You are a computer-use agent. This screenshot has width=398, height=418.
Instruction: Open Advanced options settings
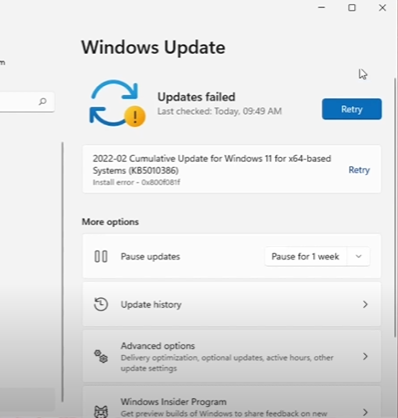coord(231,356)
